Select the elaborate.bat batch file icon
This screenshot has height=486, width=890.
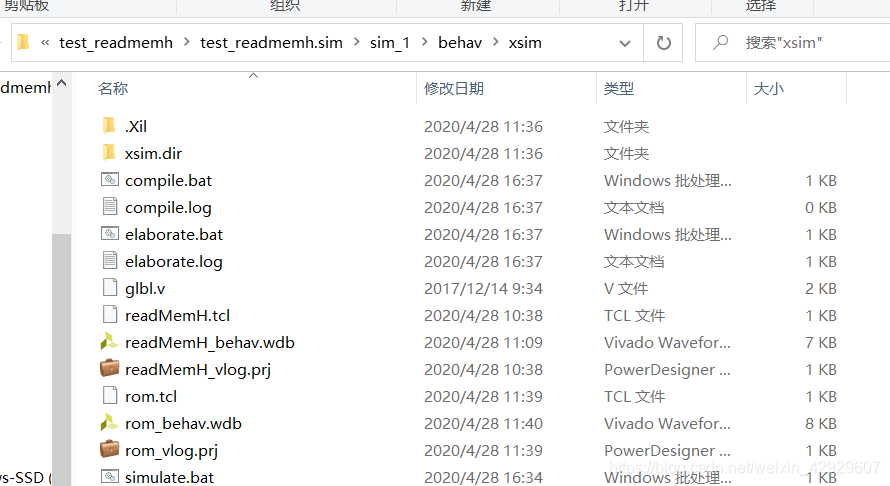(110, 233)
